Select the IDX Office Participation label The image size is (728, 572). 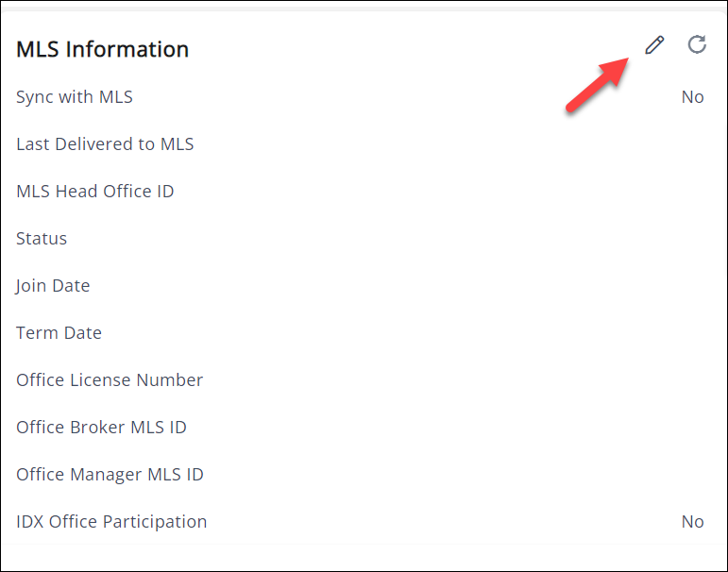tap(111, 522)
